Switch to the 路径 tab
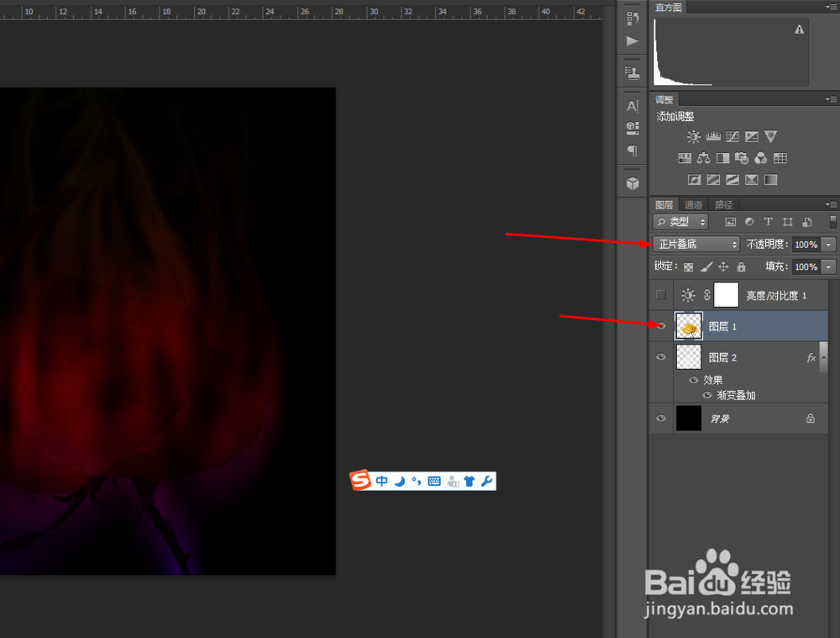 [x=724, y=204]
